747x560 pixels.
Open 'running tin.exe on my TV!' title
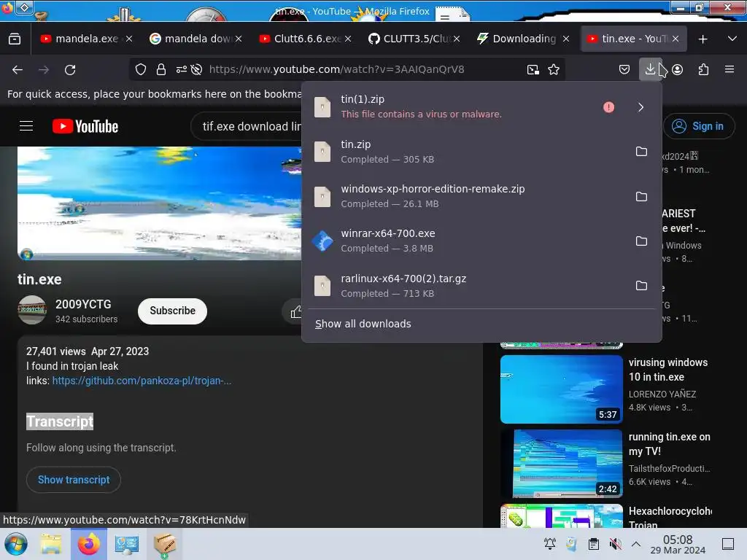point(669,444)
